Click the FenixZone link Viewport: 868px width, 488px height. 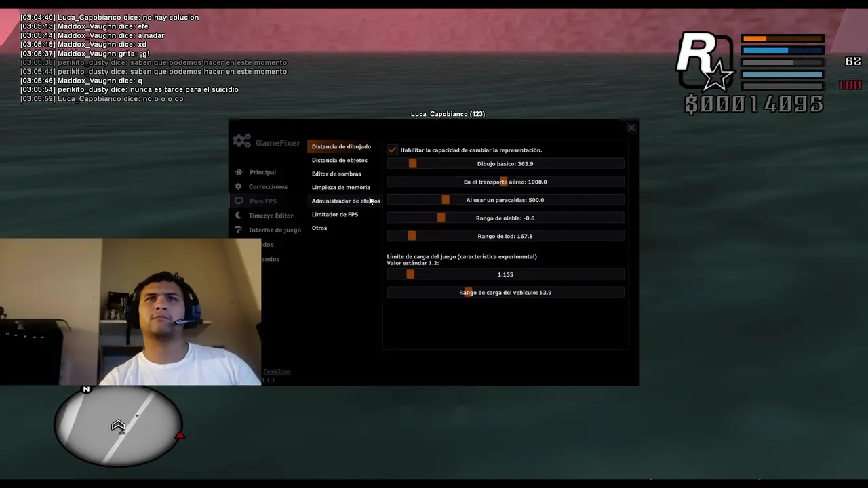tap(277, 371)
